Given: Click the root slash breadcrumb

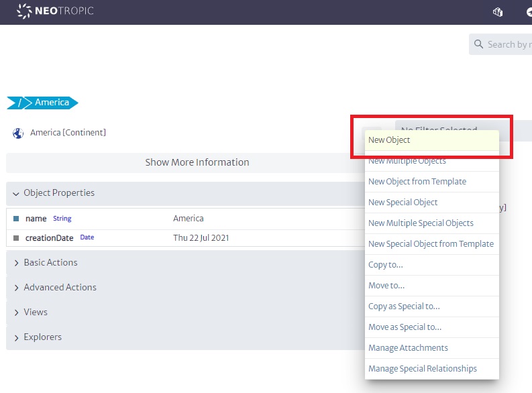Looking at the screenshot, I should click(x=19, y=103).
